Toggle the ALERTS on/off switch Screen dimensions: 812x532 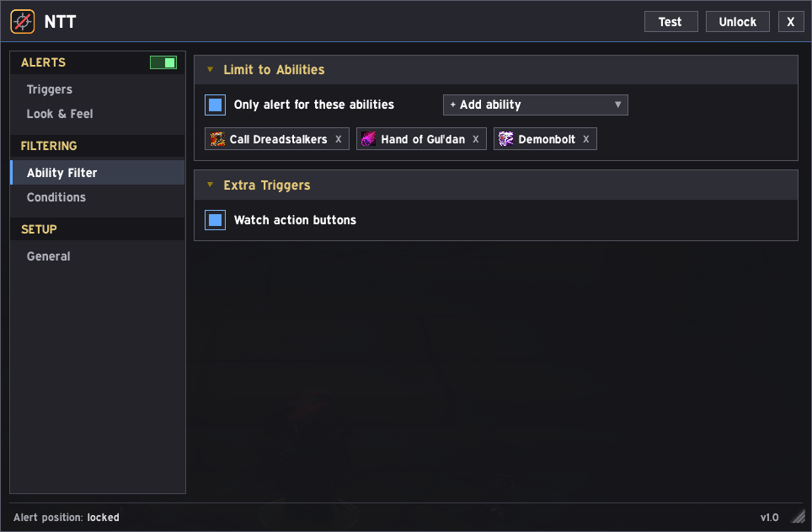(x=163, y=62)
